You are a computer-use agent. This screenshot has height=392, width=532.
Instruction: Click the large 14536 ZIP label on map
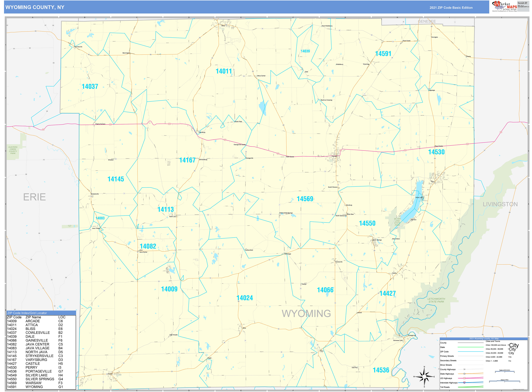(381, 370)
